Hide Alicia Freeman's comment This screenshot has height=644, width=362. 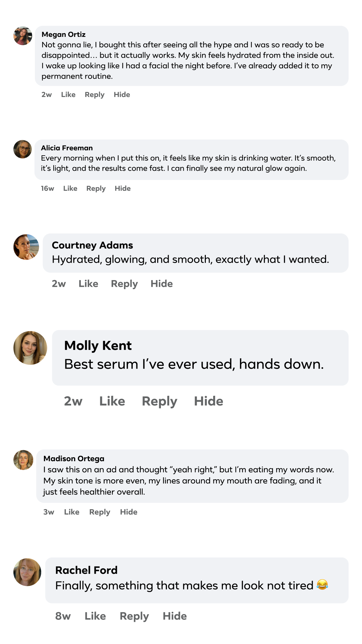123,189
